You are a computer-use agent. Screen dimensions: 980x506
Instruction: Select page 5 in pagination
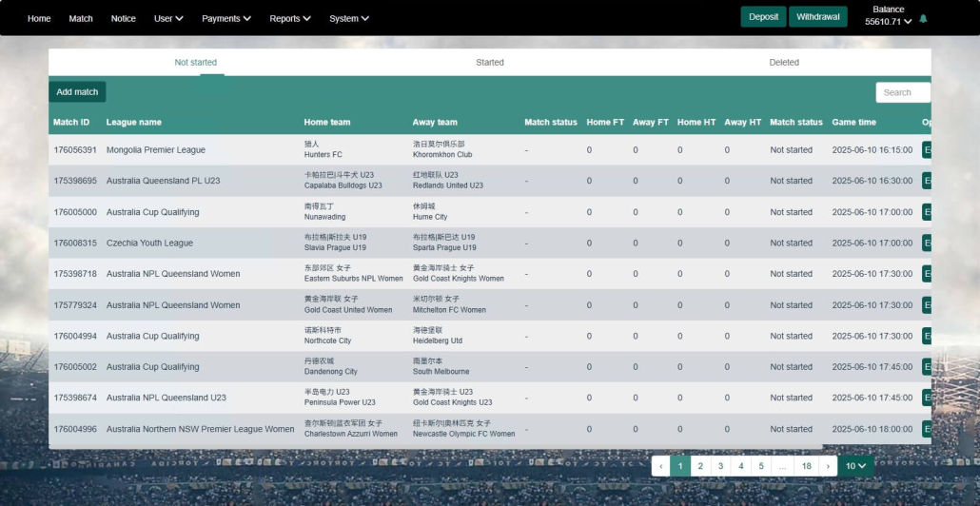761,466
